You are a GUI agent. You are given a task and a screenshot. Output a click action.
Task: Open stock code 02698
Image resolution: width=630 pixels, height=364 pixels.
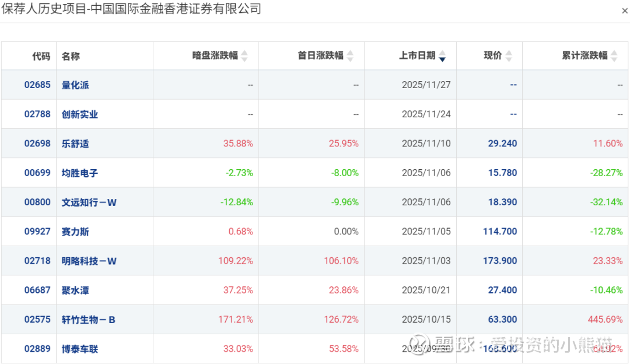[37, 143]
